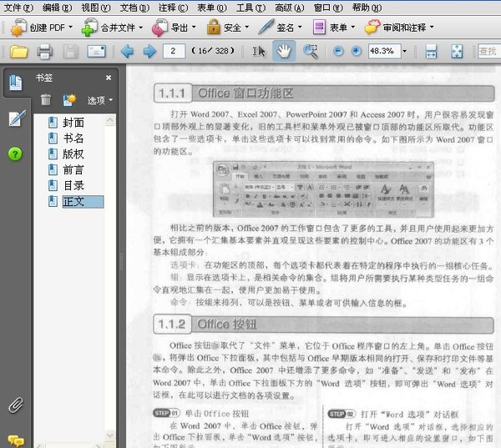Click the print icon

[45, 52]
